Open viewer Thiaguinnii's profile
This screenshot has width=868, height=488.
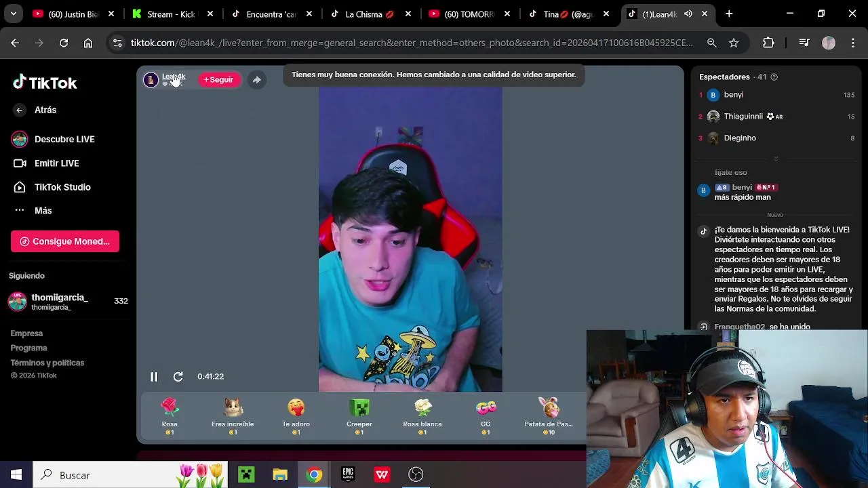point(743,117)
